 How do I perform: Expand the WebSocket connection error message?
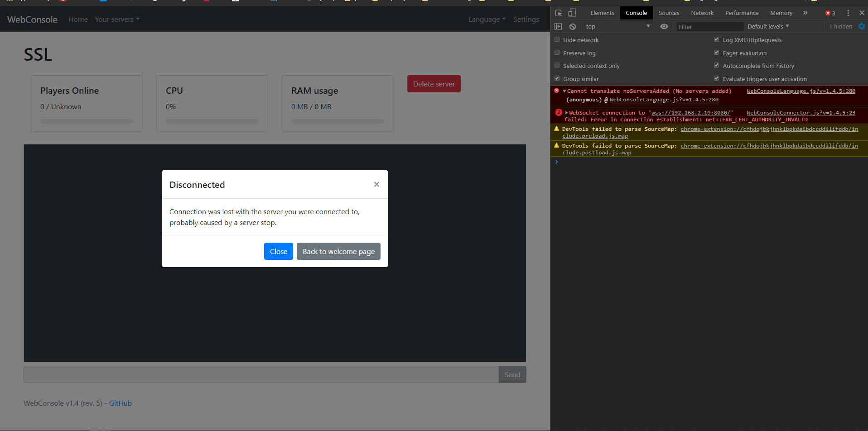pyautogui.click(x=566, y=112)
